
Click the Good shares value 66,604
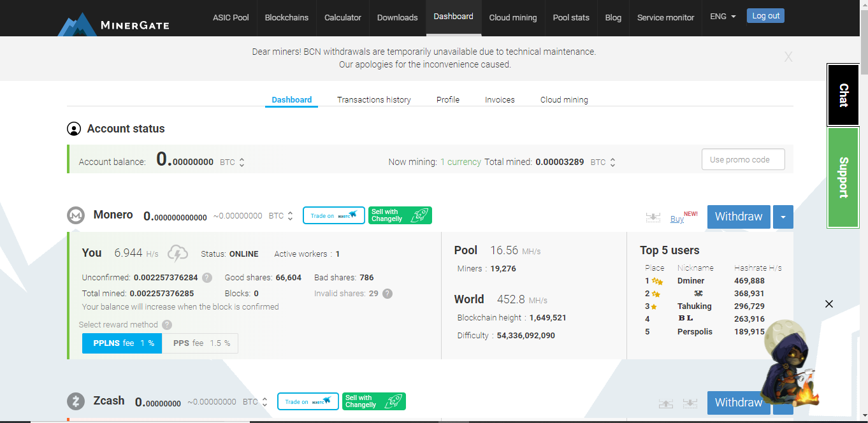click(x=289, y=278)
